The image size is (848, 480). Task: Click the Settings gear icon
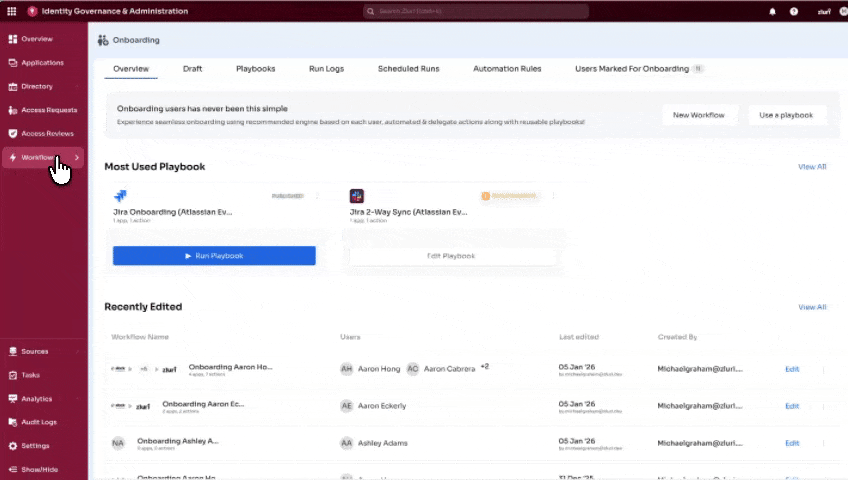pyautogui.click(x=12, y=446)
